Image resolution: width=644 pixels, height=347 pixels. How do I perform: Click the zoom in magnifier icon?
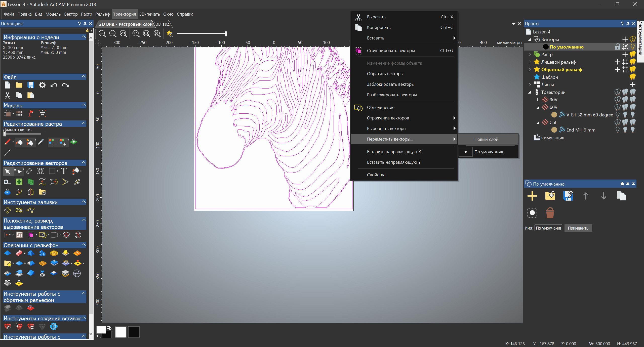tap(102, 33)
